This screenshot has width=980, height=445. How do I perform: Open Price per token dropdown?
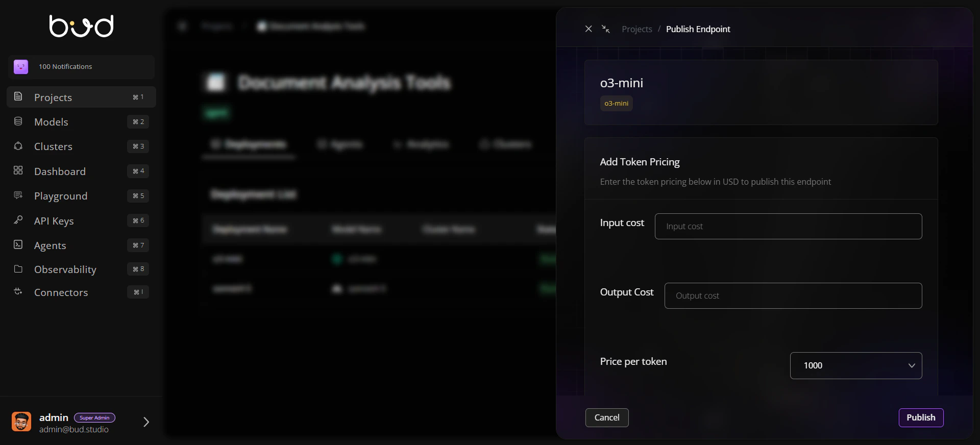point(856,365)
